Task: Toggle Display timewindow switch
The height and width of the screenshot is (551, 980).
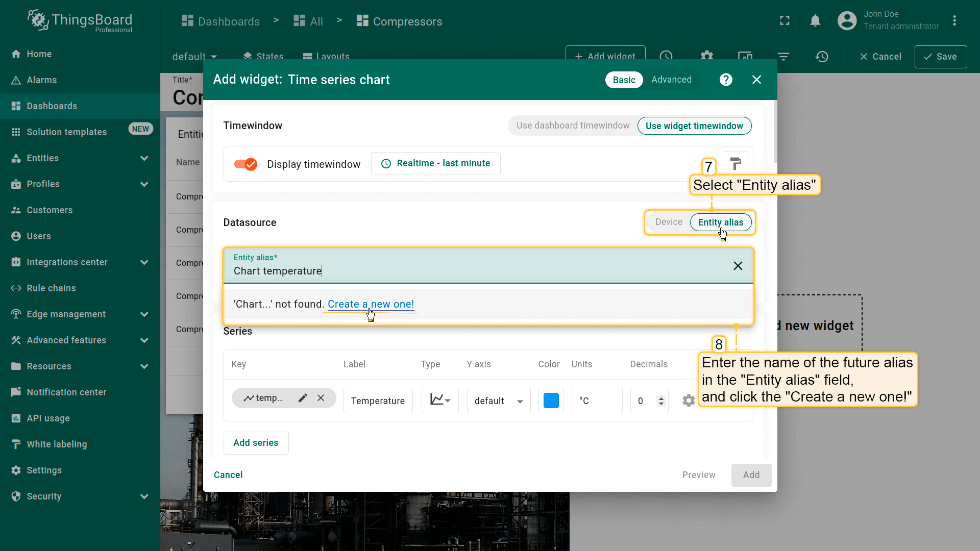Action: pyautogui.click(x=246, y=164)
